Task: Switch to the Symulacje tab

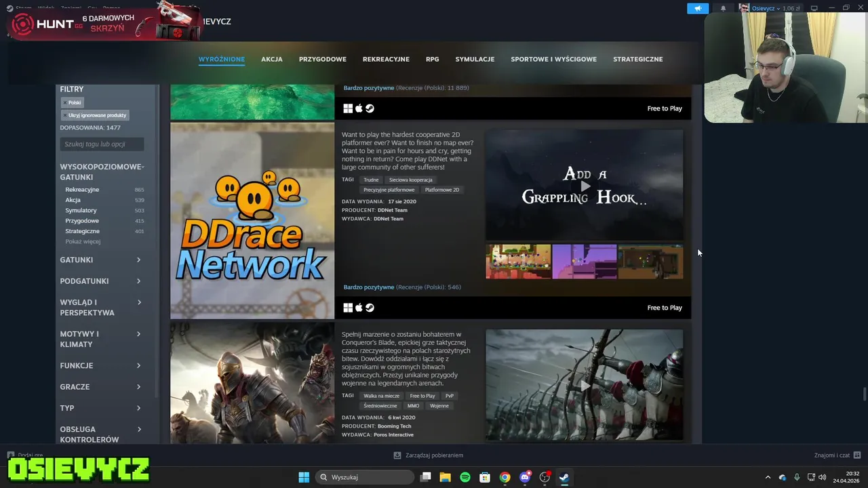Action: coord(475,59)
